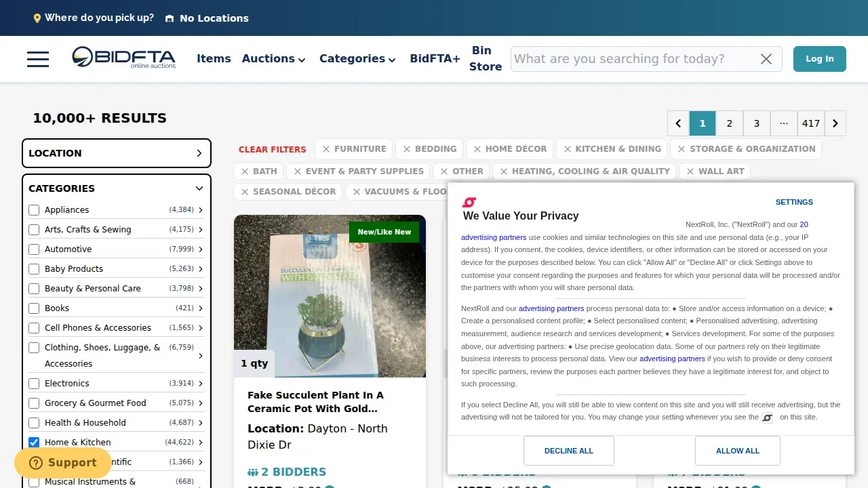The image size is (868, 488).
Task: Click the bidders people icon
Action: pyautogui.click(x=253, y=472)
